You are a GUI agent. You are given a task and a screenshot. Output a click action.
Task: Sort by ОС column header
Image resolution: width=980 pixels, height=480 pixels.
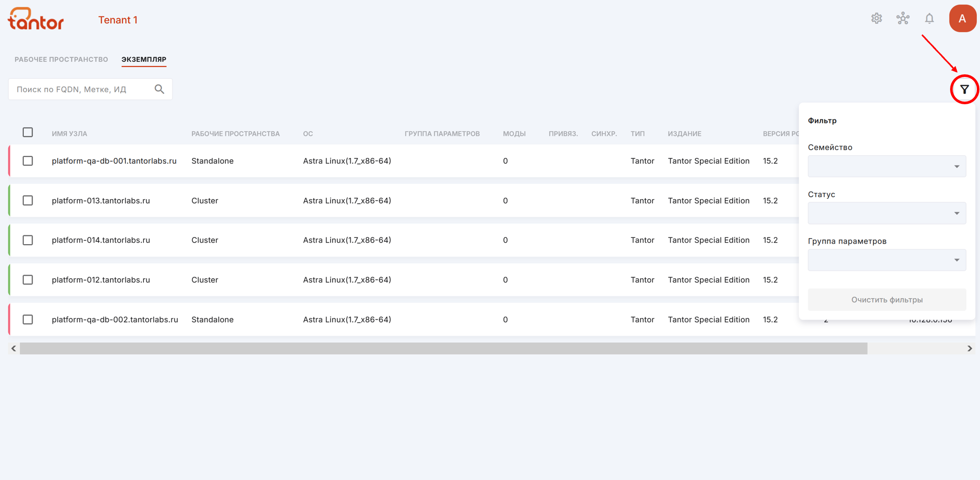tap(308, 134)
